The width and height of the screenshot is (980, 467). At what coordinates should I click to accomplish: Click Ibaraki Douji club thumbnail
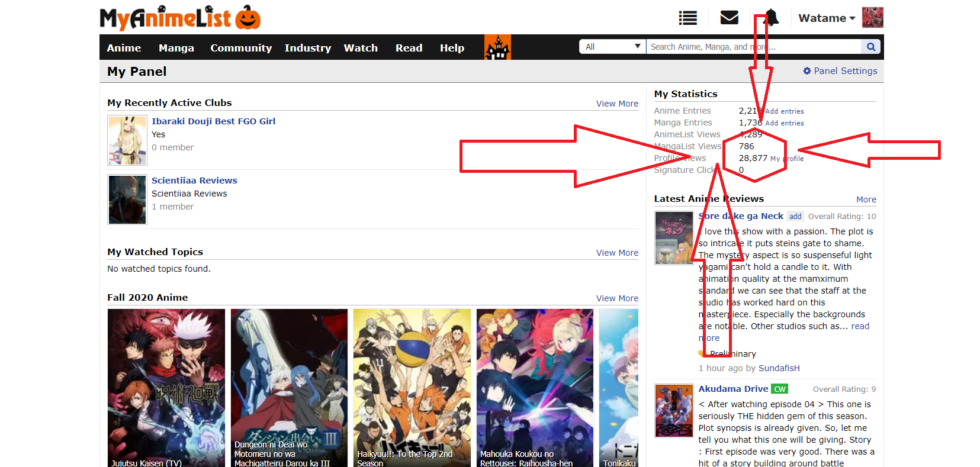[127, 140]
